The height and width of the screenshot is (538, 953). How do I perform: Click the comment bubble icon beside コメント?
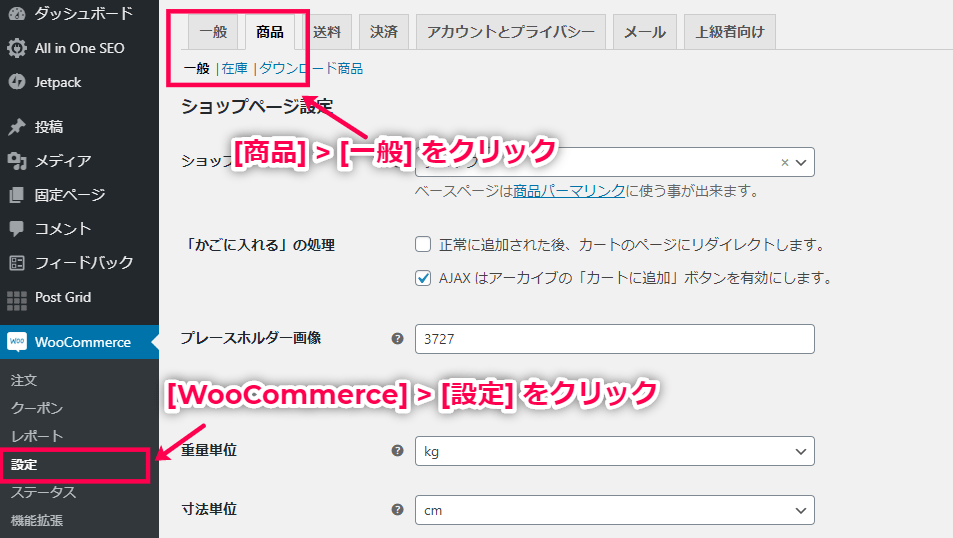point(17,229)
